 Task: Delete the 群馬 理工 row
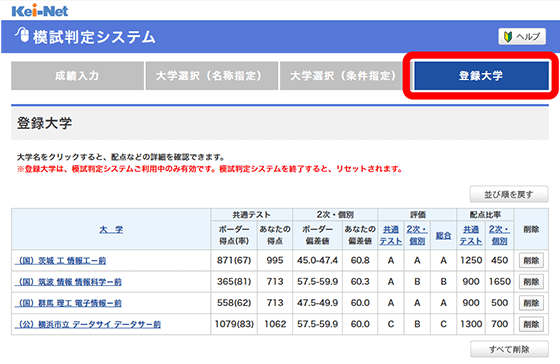tap(531, 303)
